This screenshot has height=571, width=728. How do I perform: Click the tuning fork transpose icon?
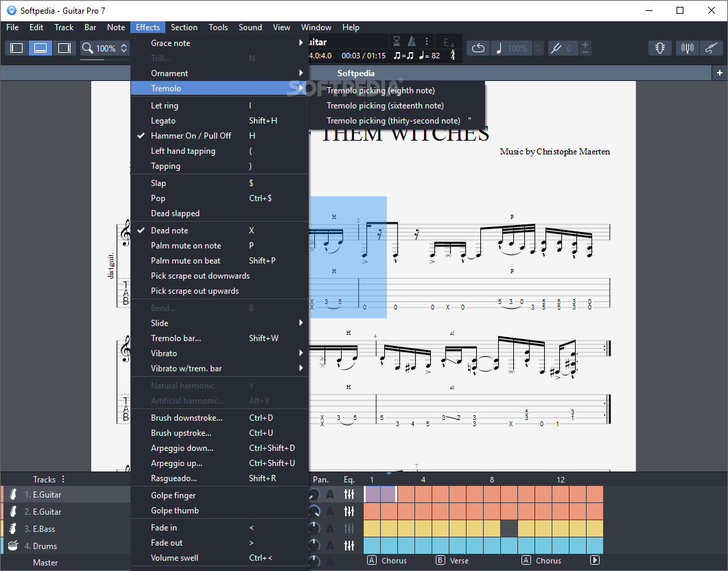[x=556, y=48]
